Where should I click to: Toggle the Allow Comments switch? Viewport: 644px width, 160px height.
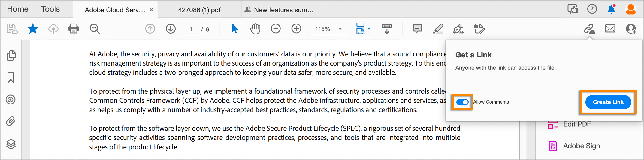click(x=462, y=102)
